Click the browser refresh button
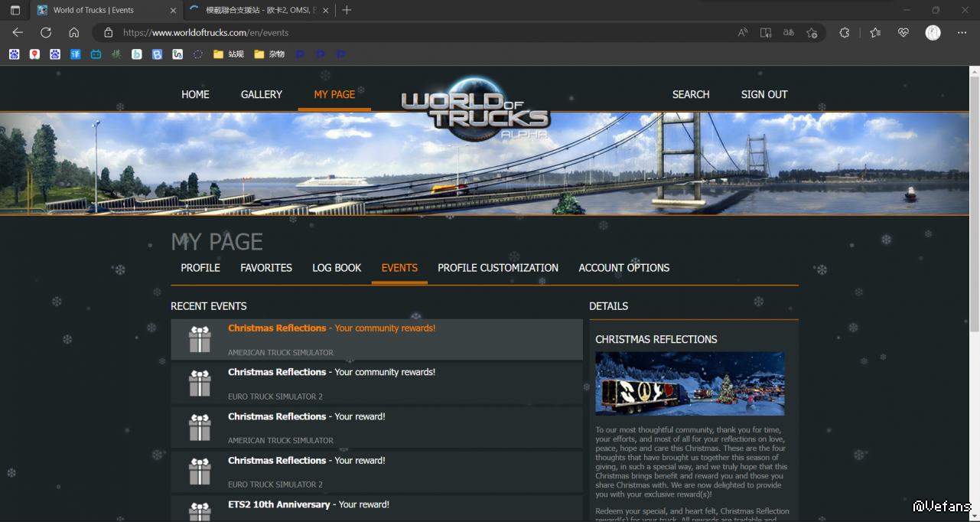The width and height of the screenshot is (980, 522). 46,33
